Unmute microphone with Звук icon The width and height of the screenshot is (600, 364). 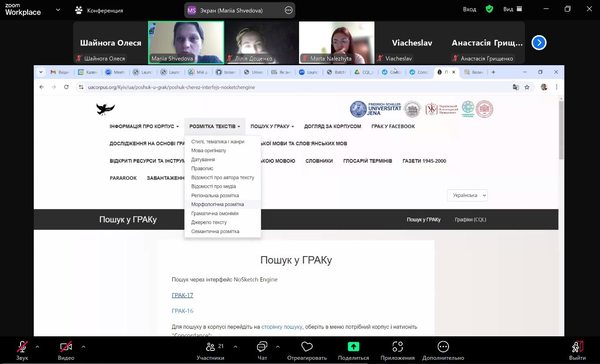coord(22,347)
